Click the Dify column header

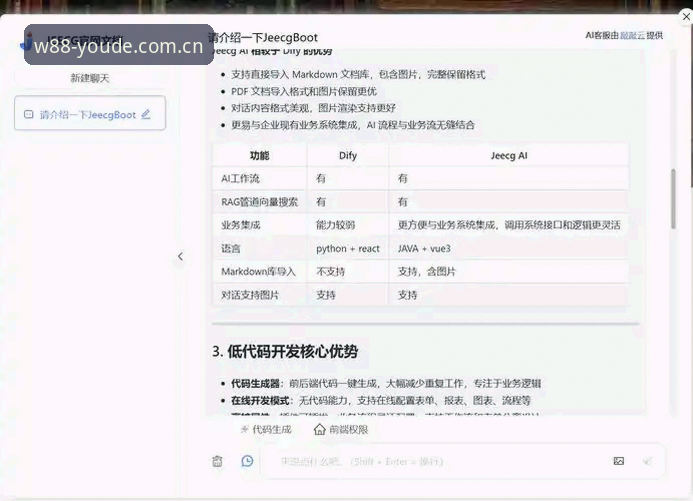click(348, 156)
